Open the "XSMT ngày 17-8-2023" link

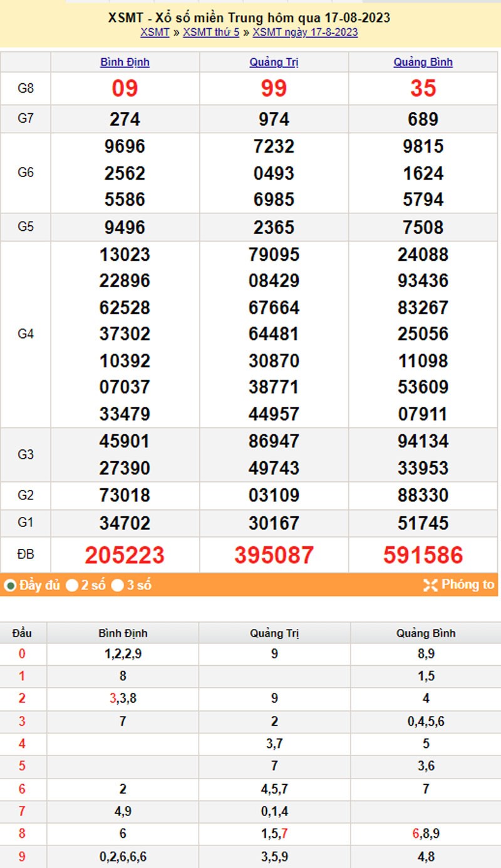coord(305,33)
